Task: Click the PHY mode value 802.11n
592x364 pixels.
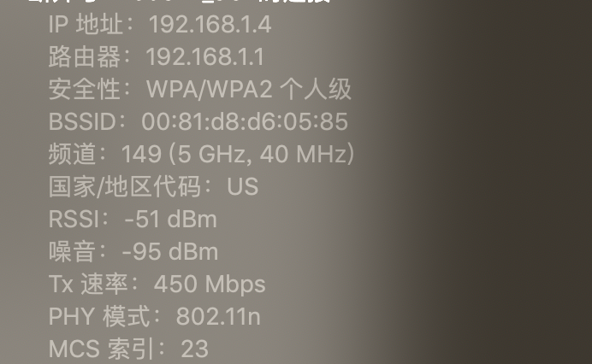Action: (218, 316)
